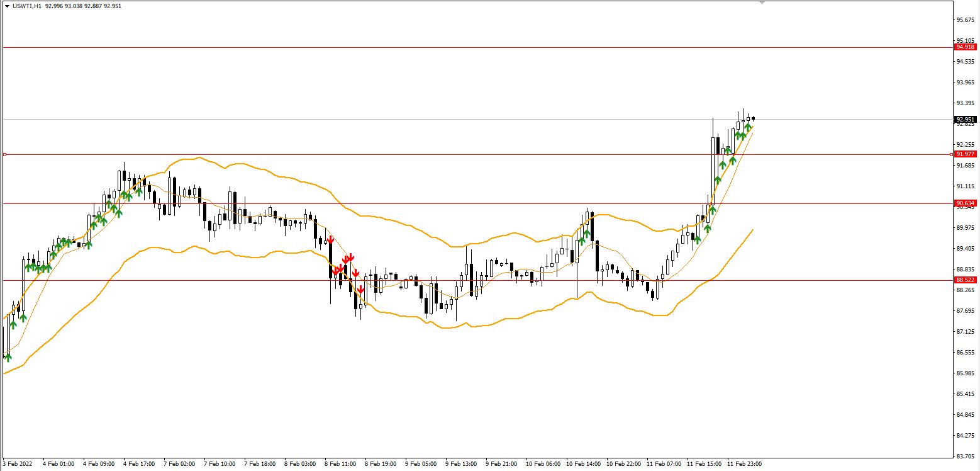Click the 94.535 price scale label
The image size is (980, 471).
(x=966, y=62)
